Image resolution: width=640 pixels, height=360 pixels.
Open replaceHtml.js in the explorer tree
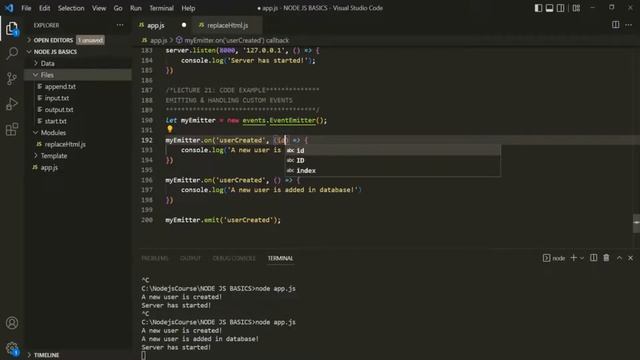pyautogui.click(x=65, y=144)
